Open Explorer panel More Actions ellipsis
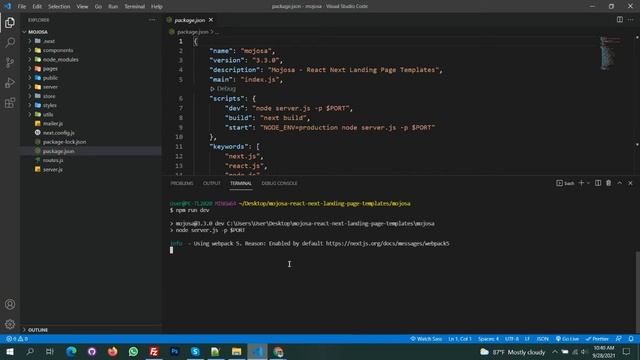This screenshot has height=360, width=640. pos(152,20)
